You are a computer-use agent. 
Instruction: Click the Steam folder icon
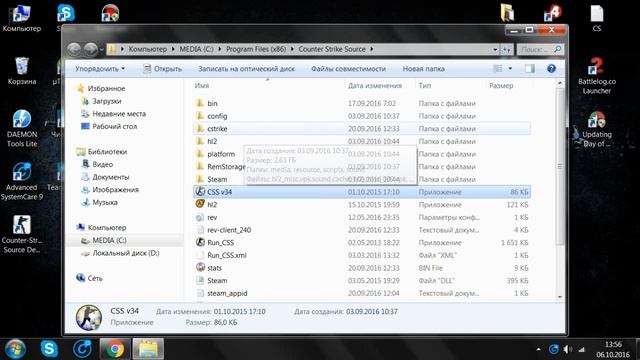point(200,179)
